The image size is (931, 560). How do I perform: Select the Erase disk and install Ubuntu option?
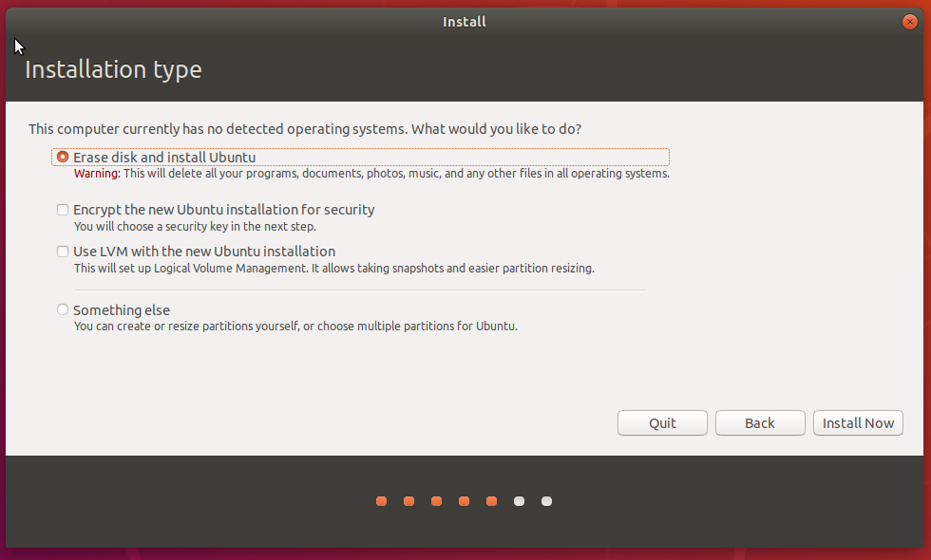[x=63, y=158]
